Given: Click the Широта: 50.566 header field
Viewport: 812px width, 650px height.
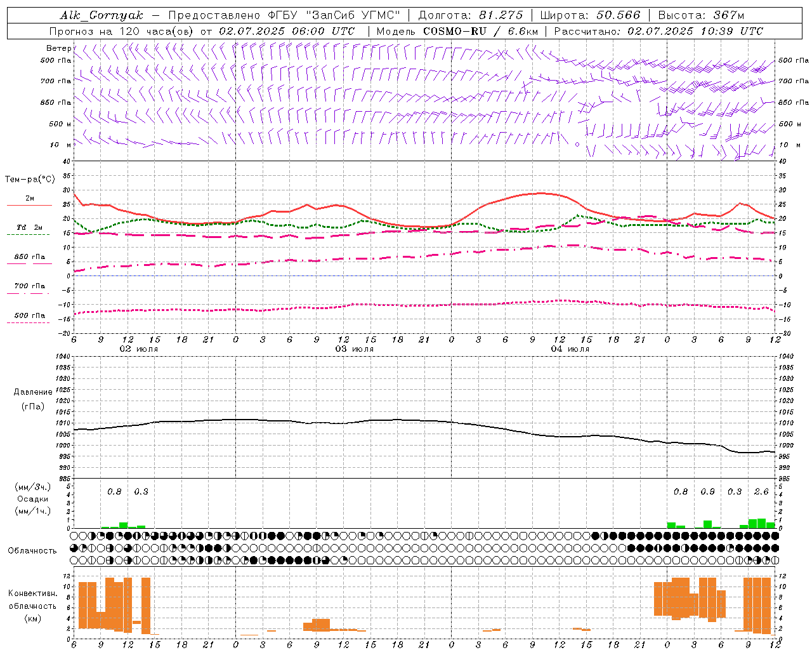Looking at the screenshot, I should coord(590,15).
